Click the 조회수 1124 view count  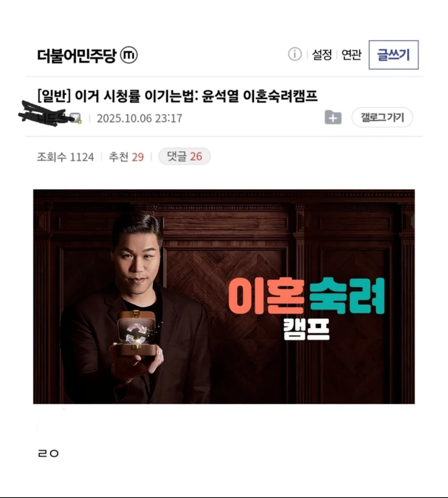pos(65,157)
